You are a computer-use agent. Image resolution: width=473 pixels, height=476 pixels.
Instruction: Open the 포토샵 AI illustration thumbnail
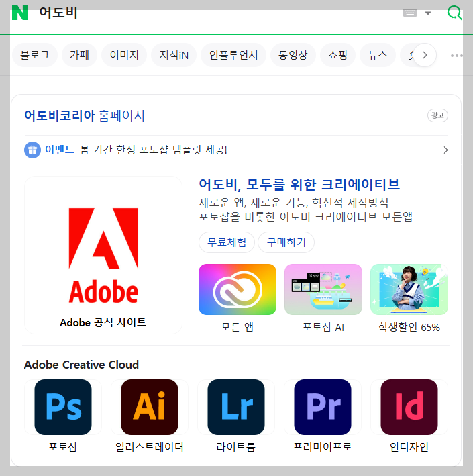323,289
